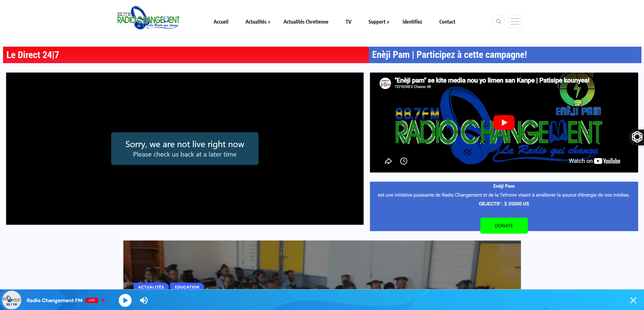The image size is (644, 310).
Task: Open Actualités Chretienne menu item
Action: [x=306, y=22]
